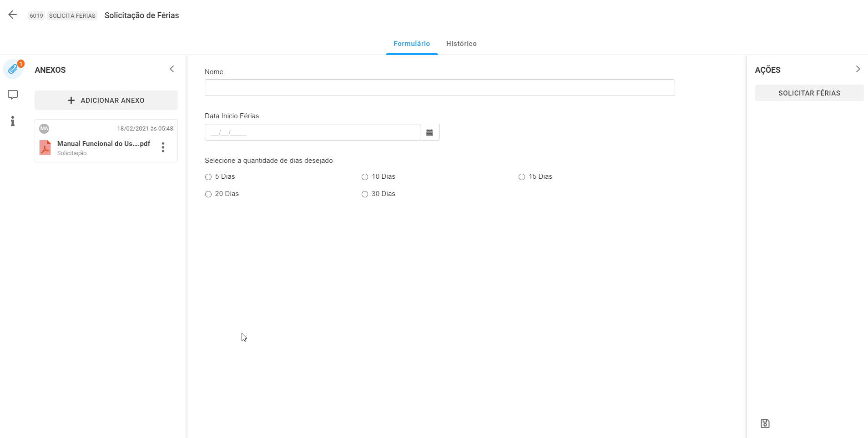The image size is (868, 438).
Task: Switch to the Formulário tab
Action: pos(412,44)
